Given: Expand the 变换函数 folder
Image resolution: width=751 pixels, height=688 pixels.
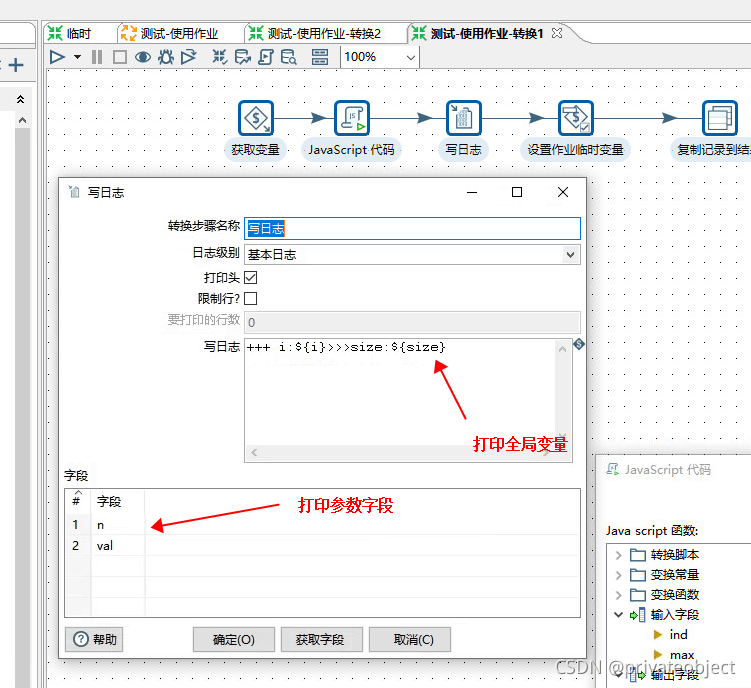Looking at the screenshot, I should coord(618,595).
